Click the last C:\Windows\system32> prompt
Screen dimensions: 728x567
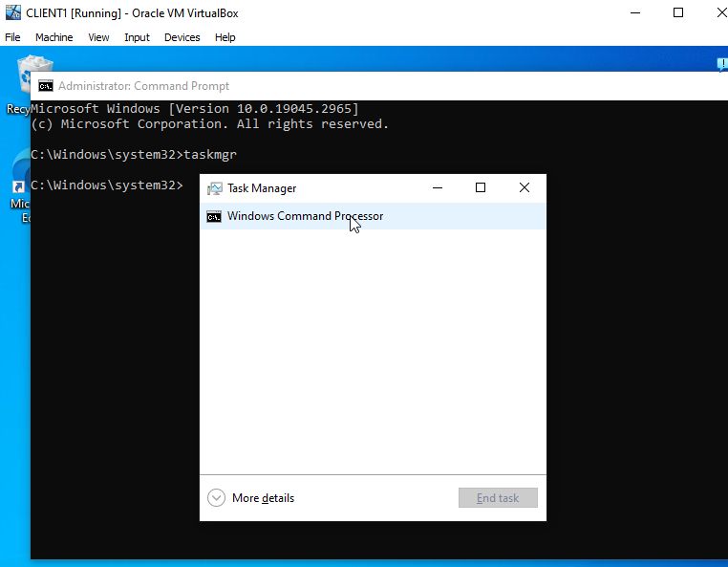107,185
